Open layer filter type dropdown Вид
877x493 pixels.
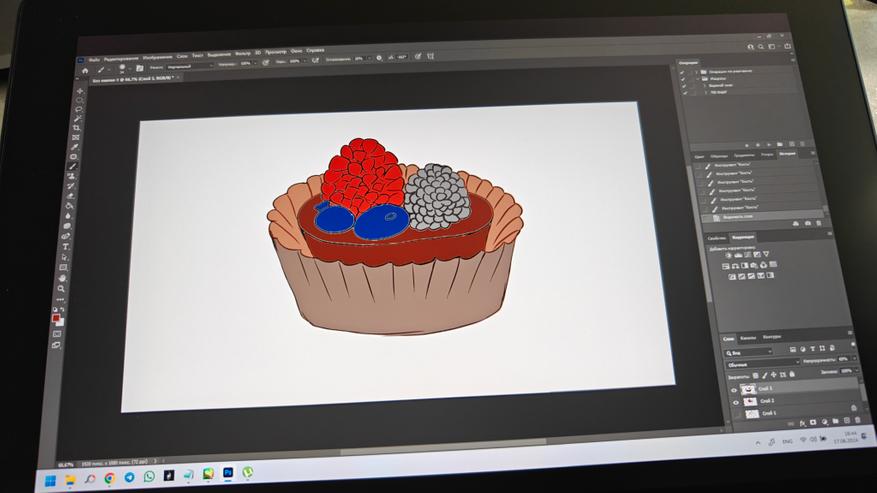point(748,353)
